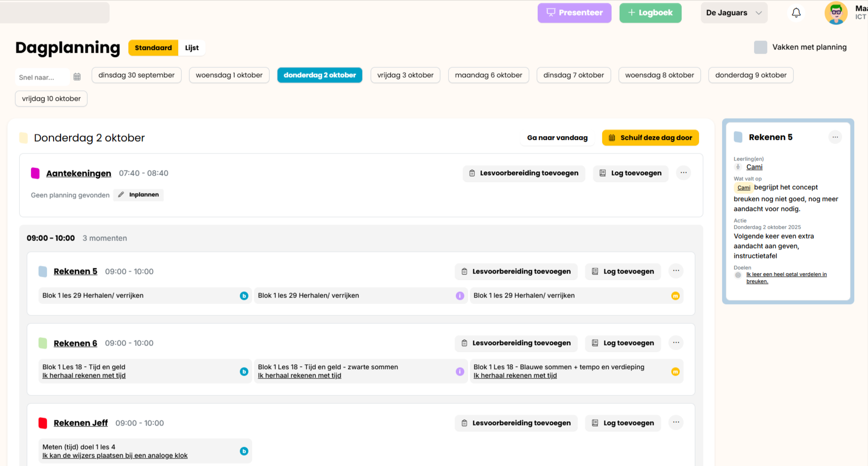The image size is (868, 466).
Task: Switch to the Lijst view
Action: (191, 48)
